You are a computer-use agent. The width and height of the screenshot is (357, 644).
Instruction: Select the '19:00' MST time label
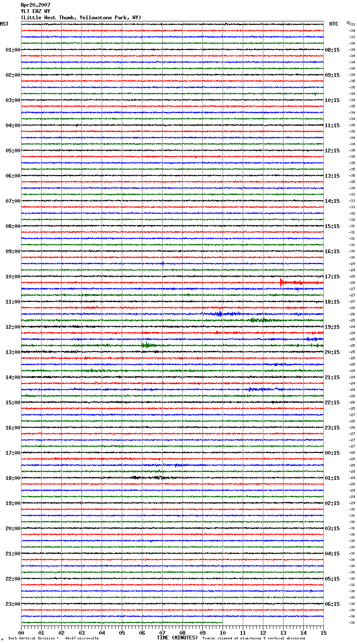click(x=13, y=503)
